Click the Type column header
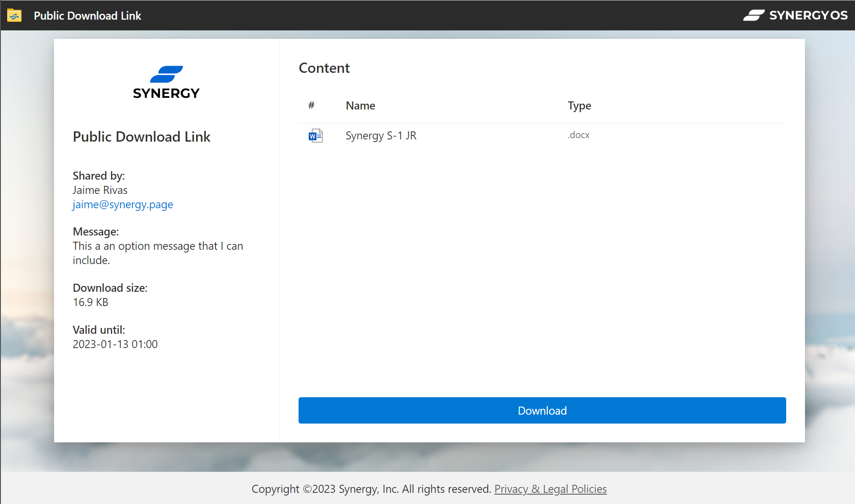Image resolution: width=855 pixels, height=504 pixels. pyautogui.click(x=579, y=105)
